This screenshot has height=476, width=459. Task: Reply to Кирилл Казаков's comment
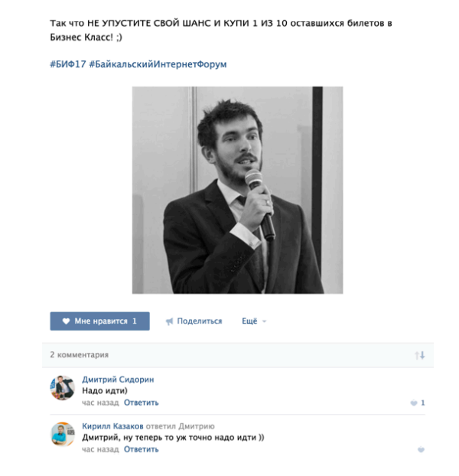coord(142,449)
